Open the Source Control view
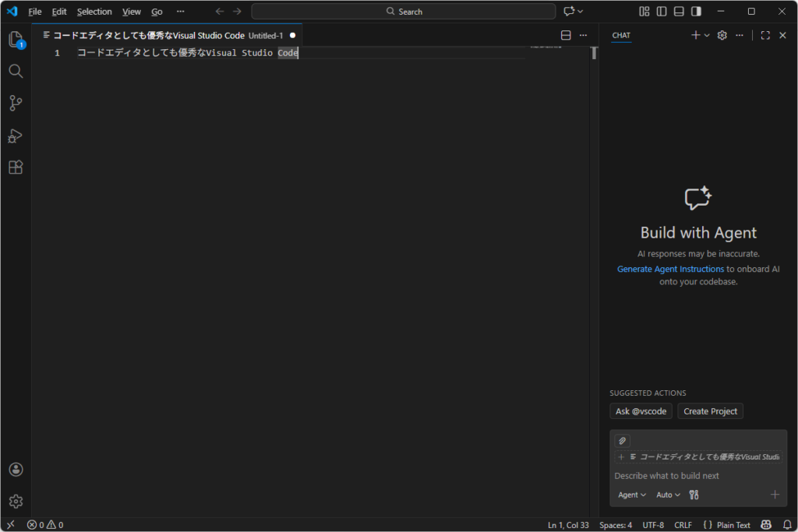Viewport: 798px width, 532px height. point(16,103)
